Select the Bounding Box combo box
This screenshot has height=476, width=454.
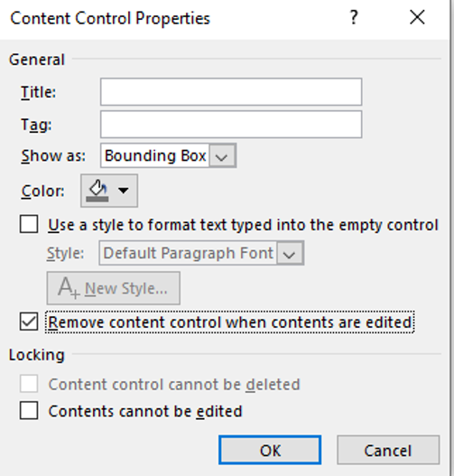[x=168, y=155]
